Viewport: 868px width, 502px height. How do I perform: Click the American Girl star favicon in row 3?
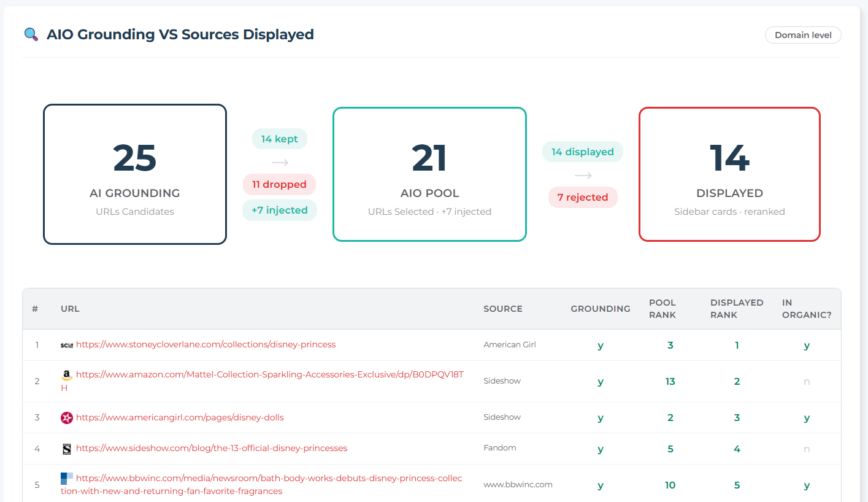[66, 417]
